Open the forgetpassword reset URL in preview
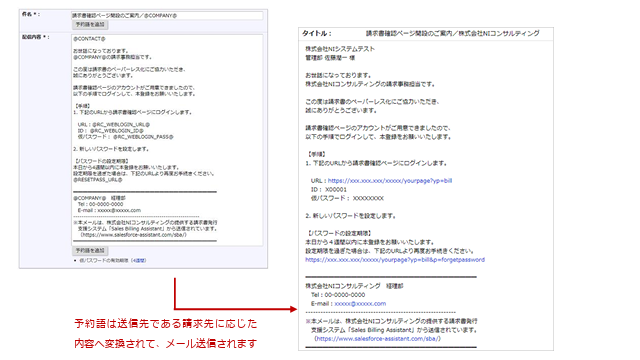Viewport: 640px width, 360px height. point(395,260)
